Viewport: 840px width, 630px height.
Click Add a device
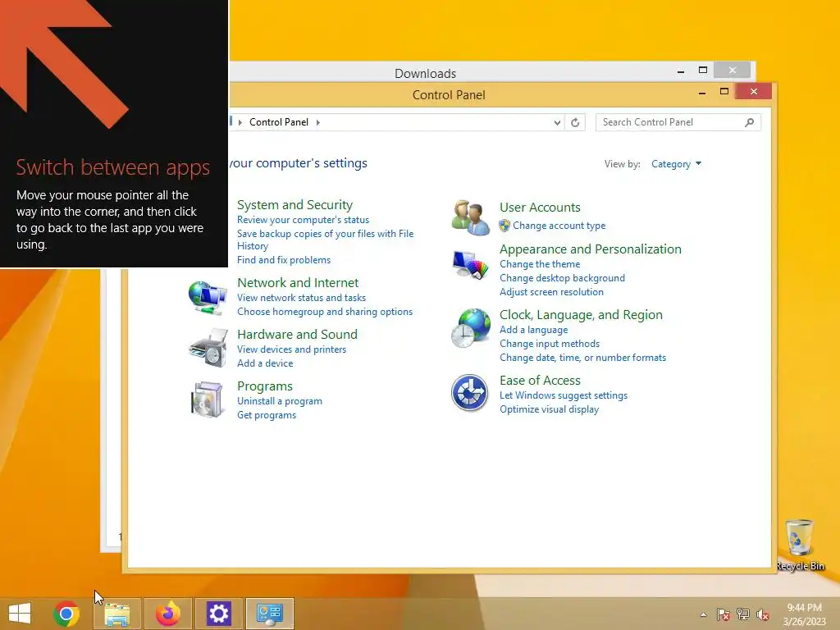click(x=265, y=363)
